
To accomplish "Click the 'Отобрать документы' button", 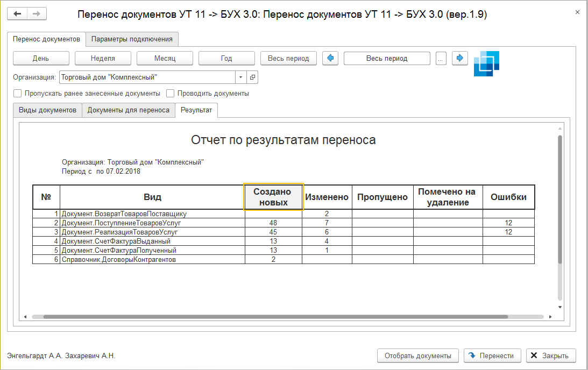I will (x=418, y=355).
